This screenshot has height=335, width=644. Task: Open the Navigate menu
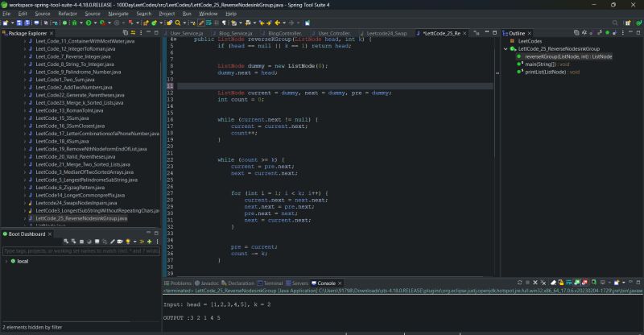pos(118,14)
